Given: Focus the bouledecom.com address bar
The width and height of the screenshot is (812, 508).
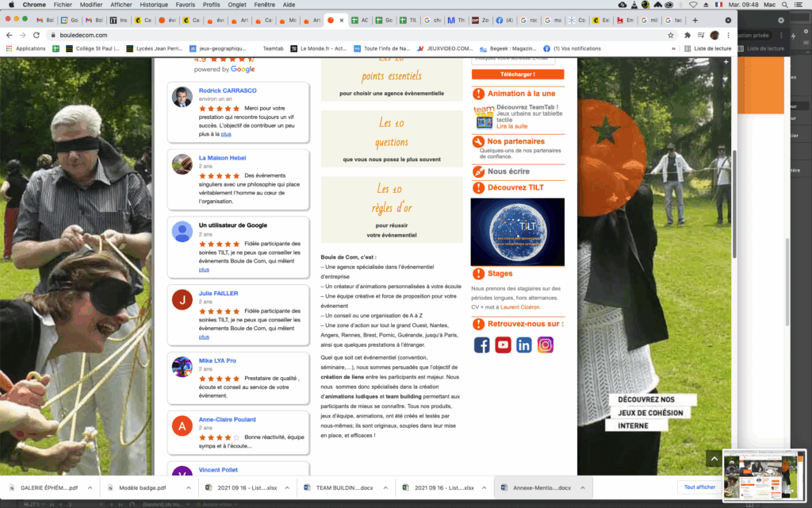Looking at the screenshot, I should coord(358,35).
